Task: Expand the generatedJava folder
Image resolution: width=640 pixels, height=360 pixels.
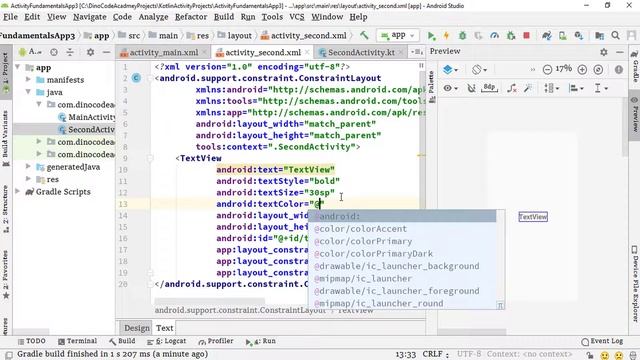Action: (28, 167)
